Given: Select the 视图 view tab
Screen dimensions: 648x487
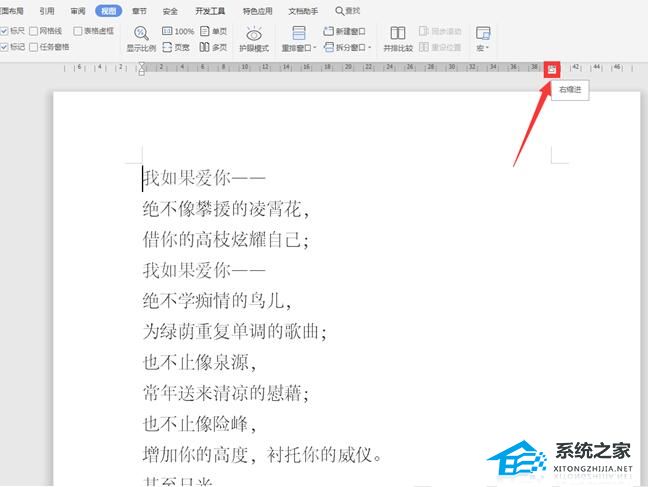Looking at the screenshot, I should pyautogui.click(x=108, y=11).
